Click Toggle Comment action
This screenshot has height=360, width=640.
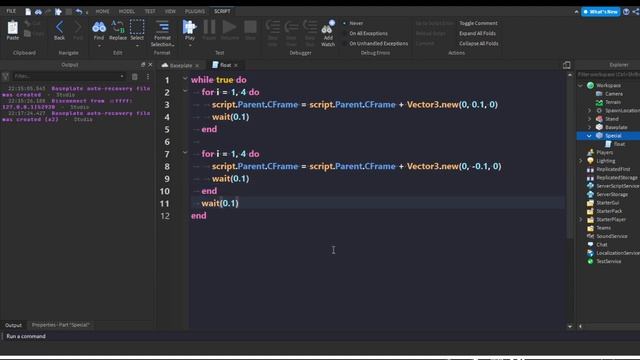coord(478,23)
